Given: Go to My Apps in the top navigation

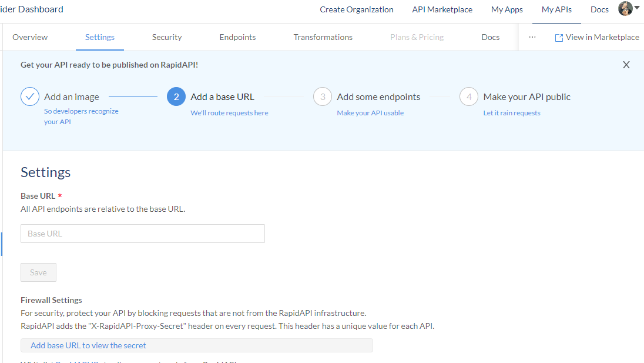Looking at the screenshot, I should [507, 9].
